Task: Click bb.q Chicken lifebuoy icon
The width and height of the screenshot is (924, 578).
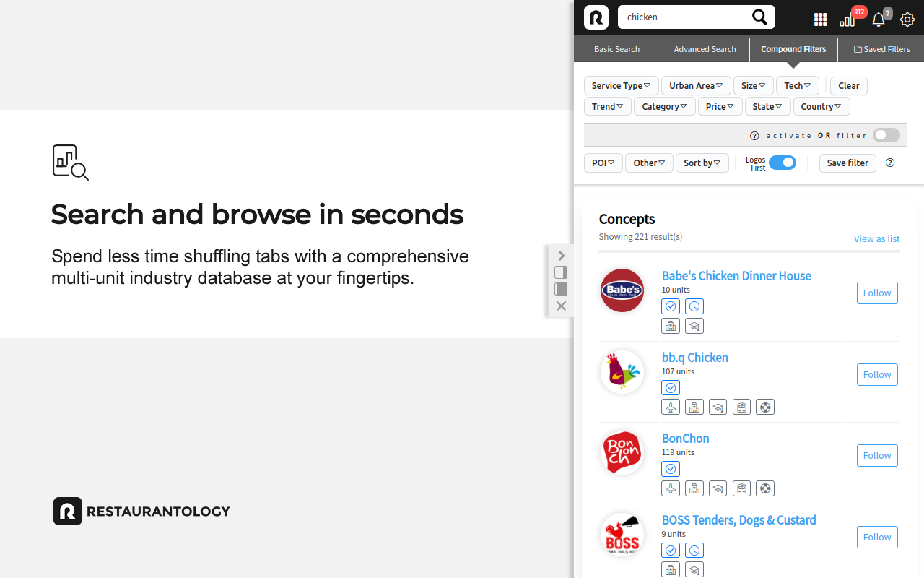Action: [x=765, y=407]
